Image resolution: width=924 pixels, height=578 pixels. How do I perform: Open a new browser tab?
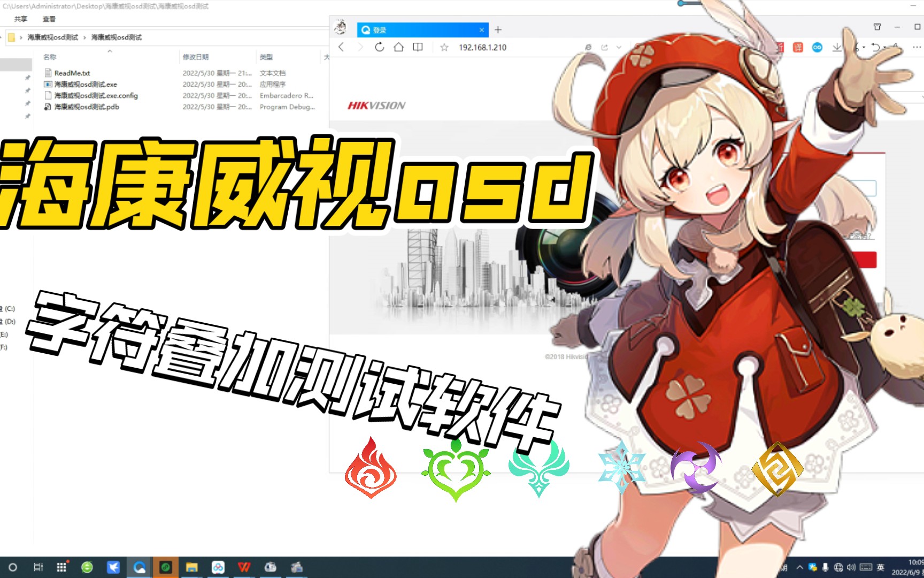pos(498,29)
